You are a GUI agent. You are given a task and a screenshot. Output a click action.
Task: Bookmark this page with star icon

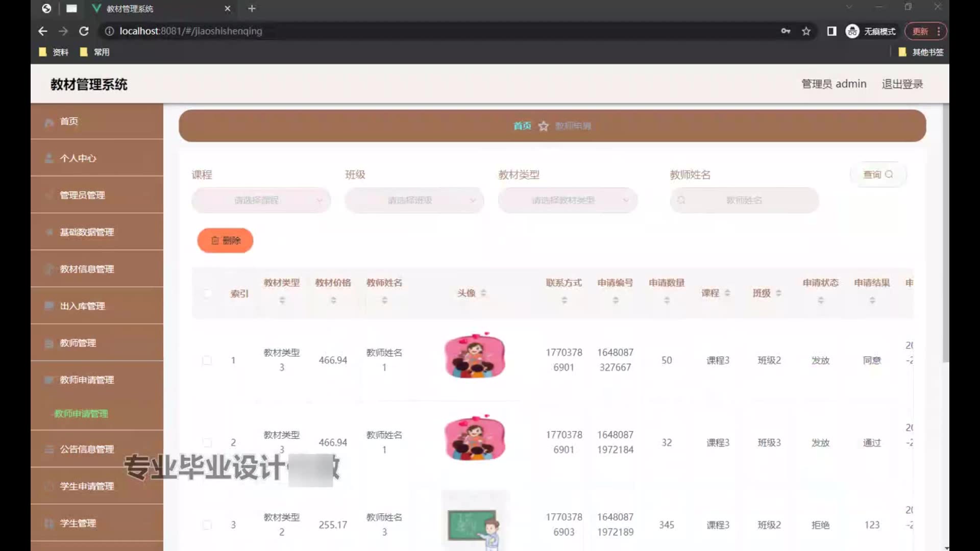(x=806, y=31)
